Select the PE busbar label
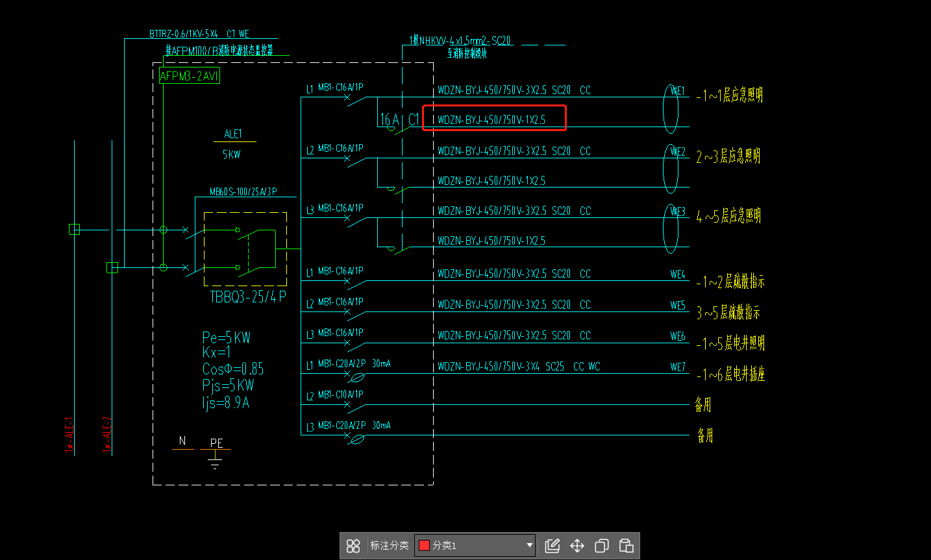The height and width of the screenshot is (560, 931). coord(216,443)
